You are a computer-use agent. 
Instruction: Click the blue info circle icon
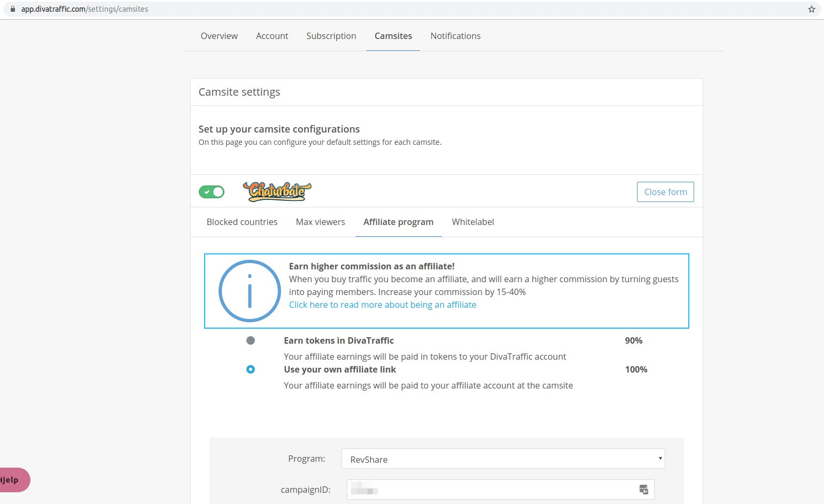(x=250, y=291)
